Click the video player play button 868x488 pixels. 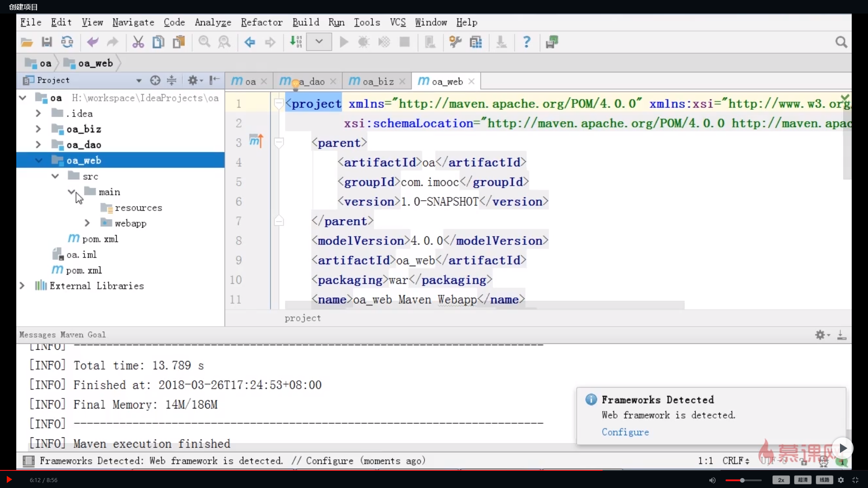click(9, 480)
